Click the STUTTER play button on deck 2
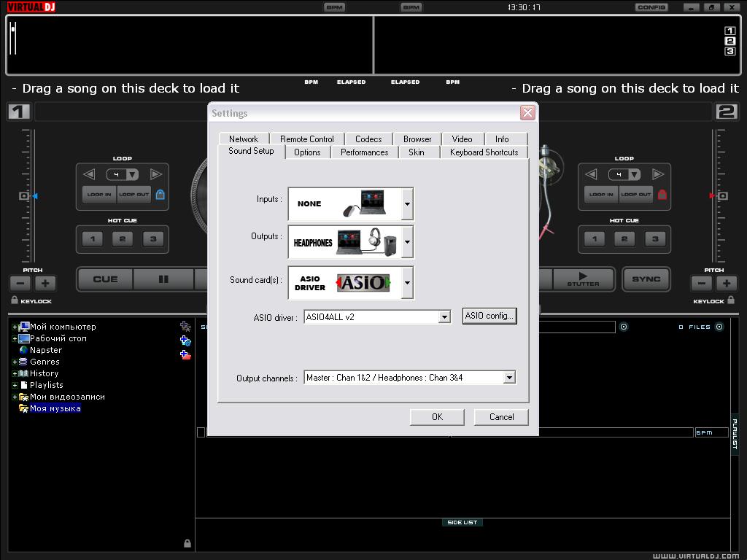Image resolution: width=747 pixels, height=560 pixels. pos(583,279)
